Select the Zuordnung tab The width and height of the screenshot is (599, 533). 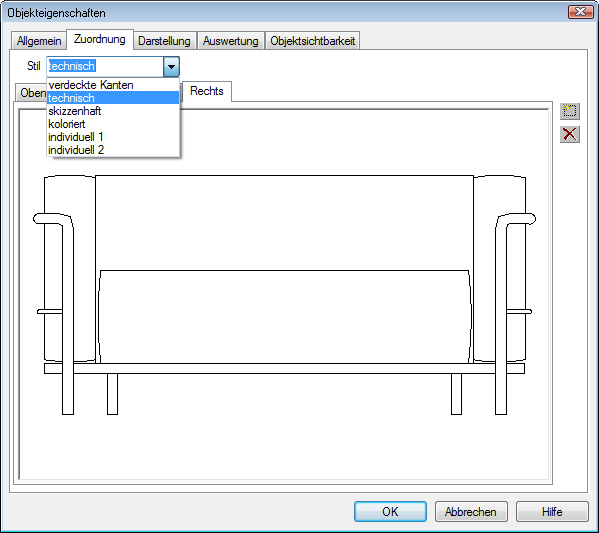(x=100, y=39)
